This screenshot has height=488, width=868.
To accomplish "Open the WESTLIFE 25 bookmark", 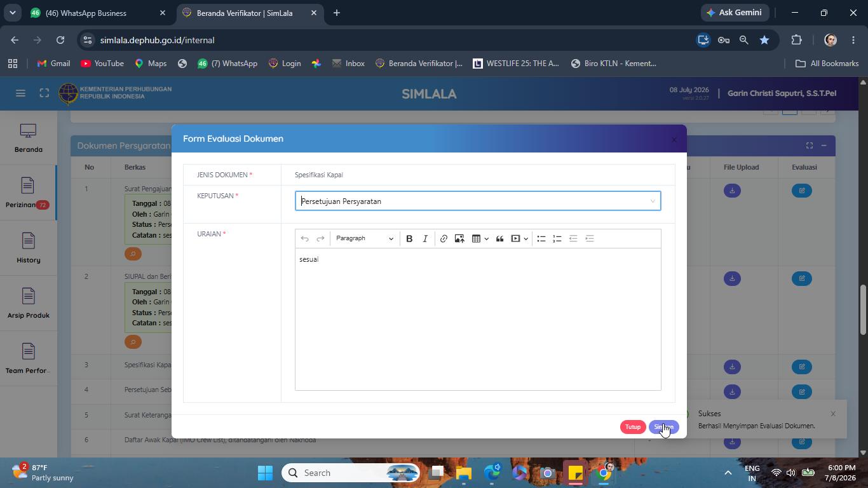I will (516, 64).
